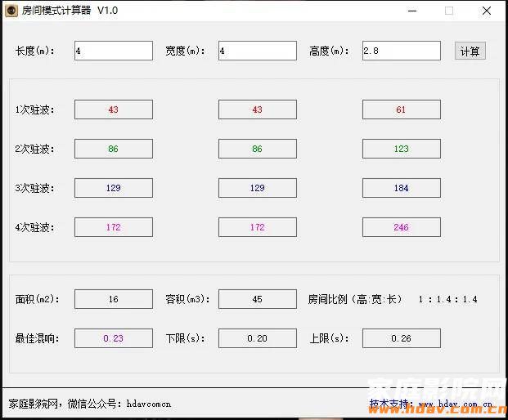Click the 房间比例（高:宽:长） label
This screenshot has width=508, height=420.
coord(355,299)
